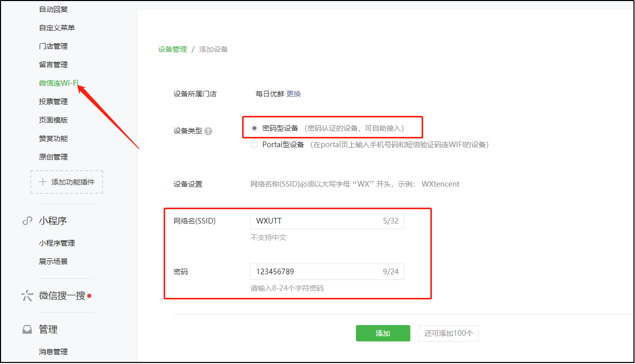The image size is (635, 364).
Task: Click the 微信搜一搜 spark icon
Action: click(27, 296)
